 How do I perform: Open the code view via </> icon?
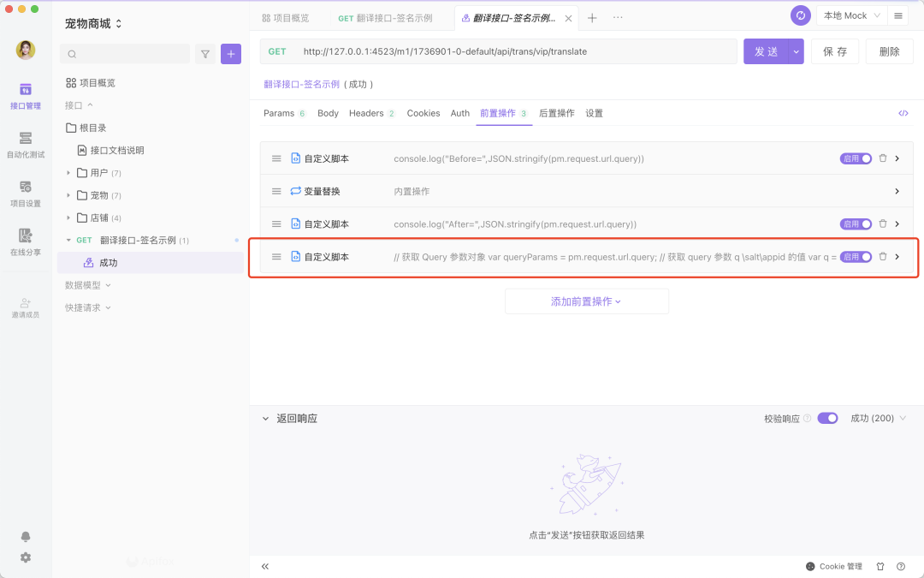tap(903, 112)
